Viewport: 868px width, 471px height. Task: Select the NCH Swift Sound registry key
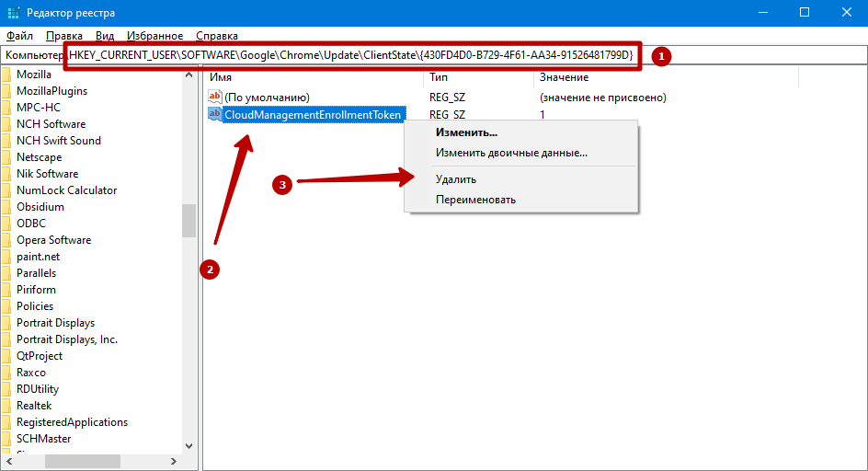pos(59,141)
